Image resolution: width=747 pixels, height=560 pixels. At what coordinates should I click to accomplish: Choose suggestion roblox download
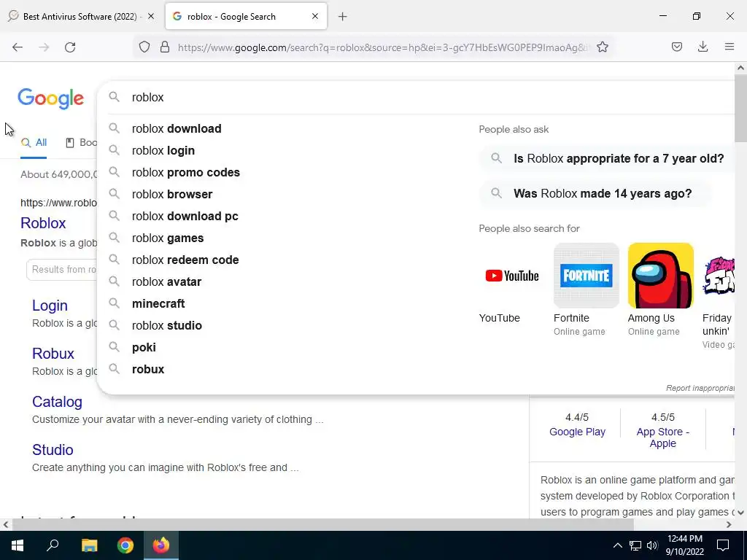(177, 128)
